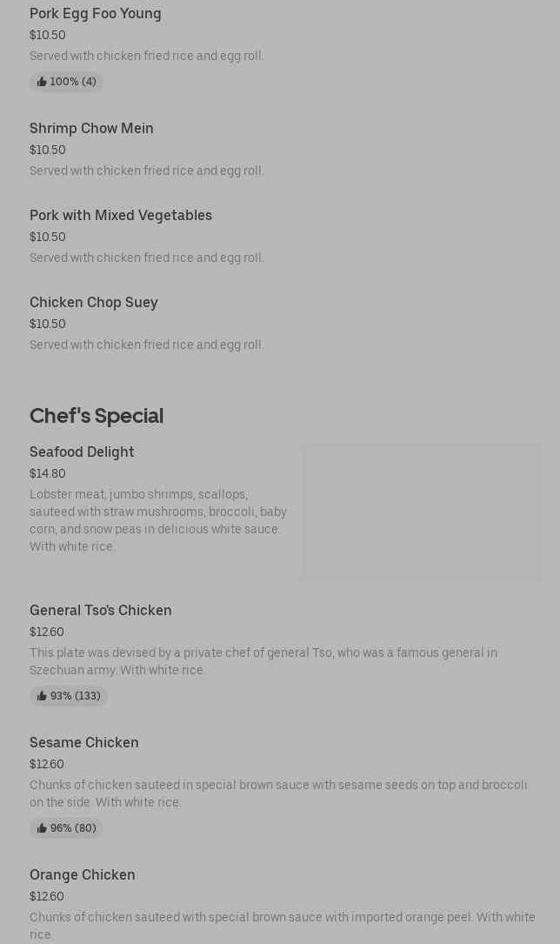560x944 pixels.
Task: Click thumbs-up icon under General Tso's Chicken
Action: point(42,696)
